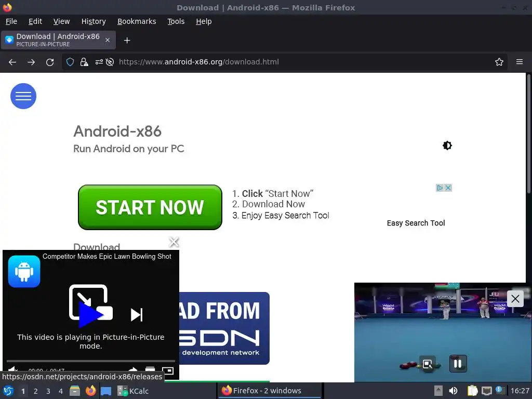Go back to the previous page
Image resolution: width=532 pixels, height=399 pixels.
click(12, 62)
